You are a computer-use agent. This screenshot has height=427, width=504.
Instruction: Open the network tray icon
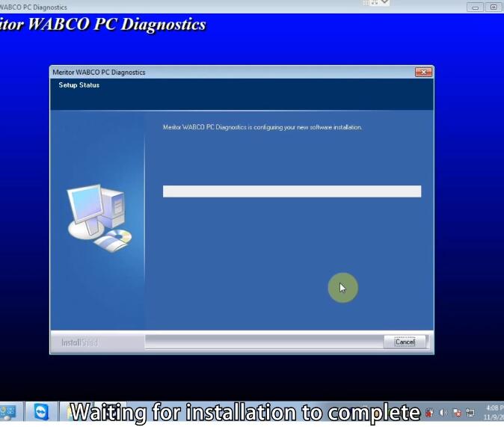pos(470,412)
